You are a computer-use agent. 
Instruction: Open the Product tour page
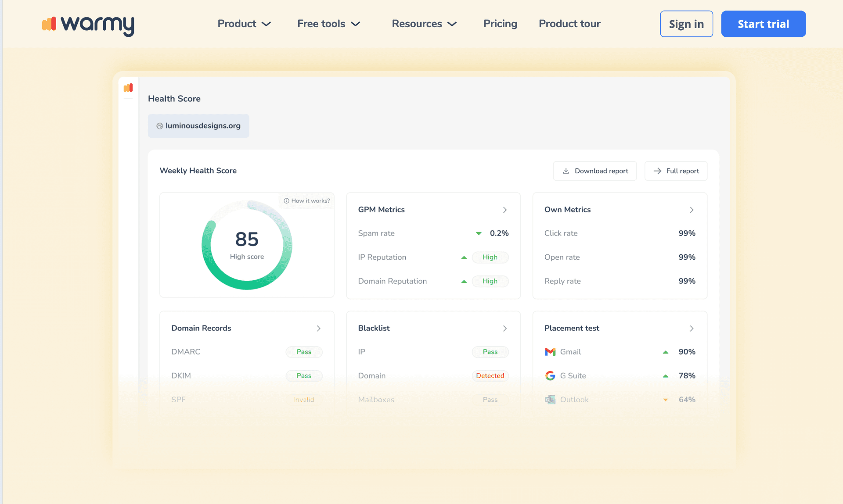coord(569,24)
